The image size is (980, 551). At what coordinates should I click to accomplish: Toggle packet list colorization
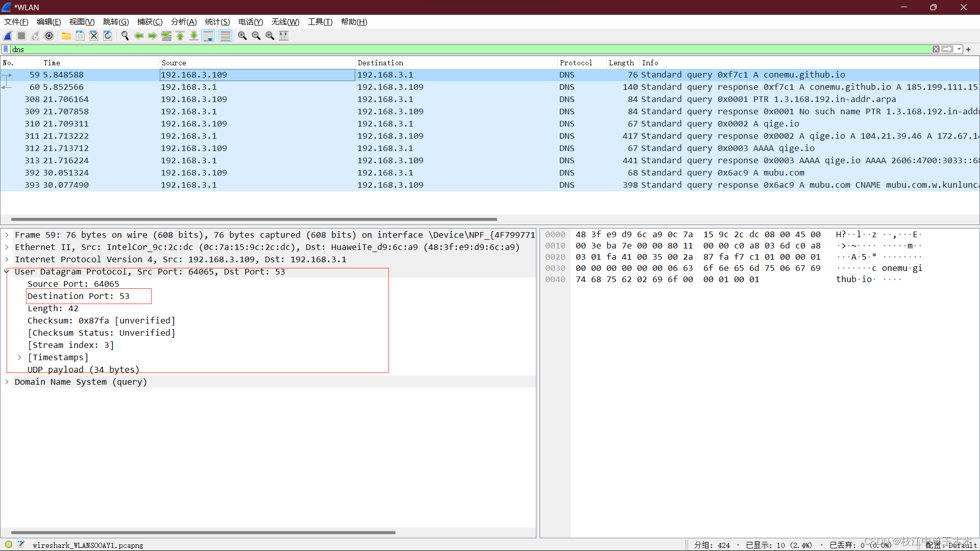(225, 36)
